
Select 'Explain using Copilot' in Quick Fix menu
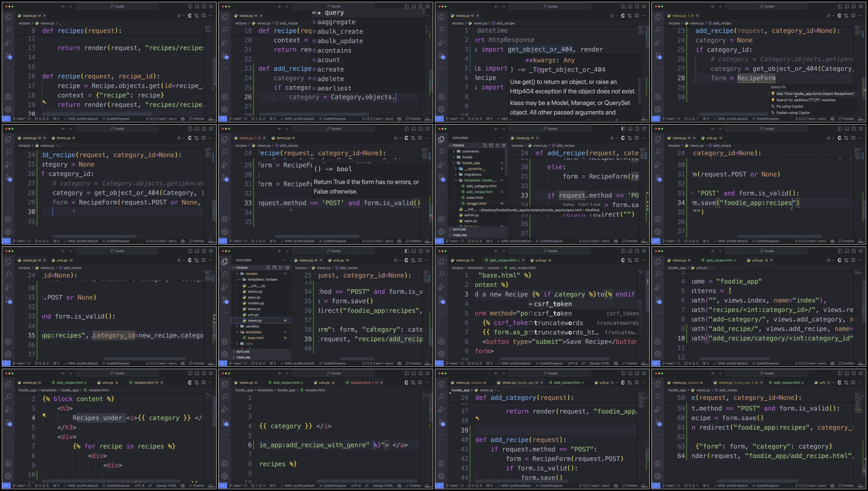tap(793, 113)
